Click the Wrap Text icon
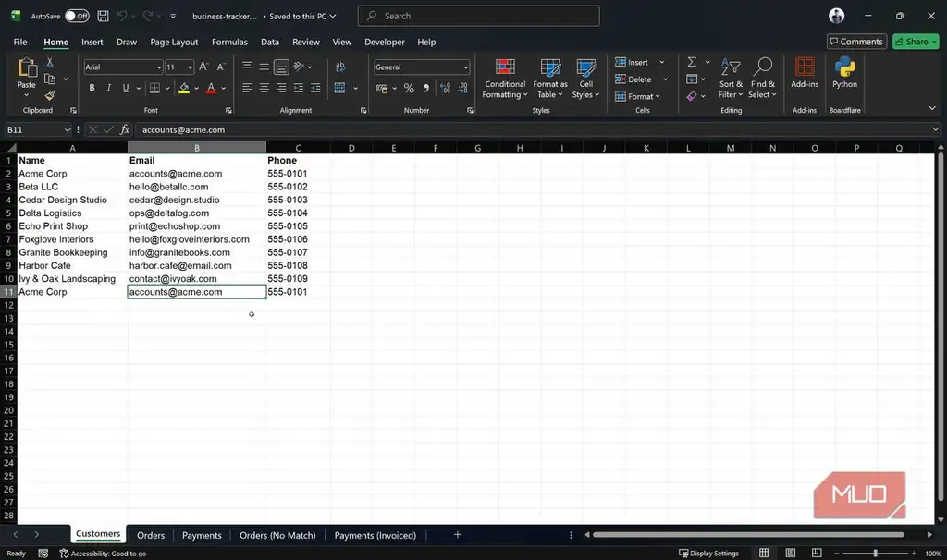The height and width of the screenshot is (560, 947). pyautogui.click(x=340, y=67)
